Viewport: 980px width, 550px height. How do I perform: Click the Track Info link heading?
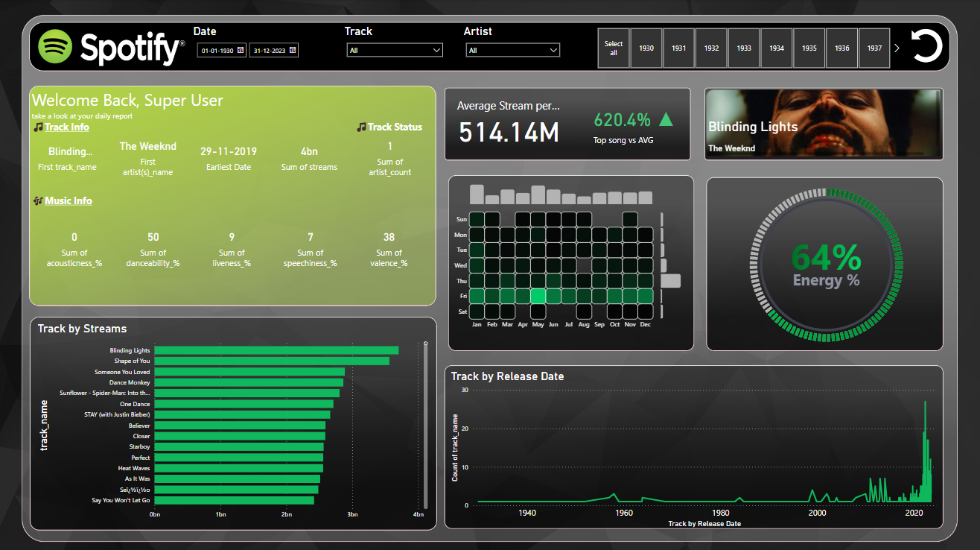tap(67, 127)
